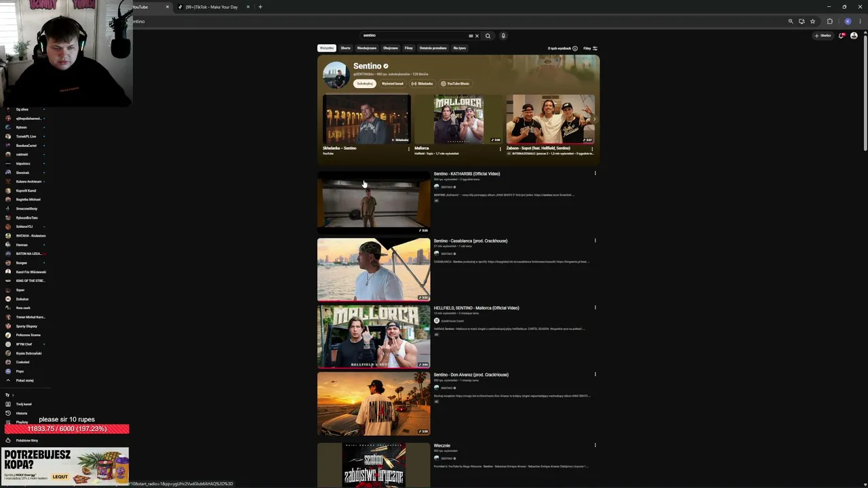Open the Sentino - KATHARSIS video title
868x488 pixels.
[x=467, y=174]
